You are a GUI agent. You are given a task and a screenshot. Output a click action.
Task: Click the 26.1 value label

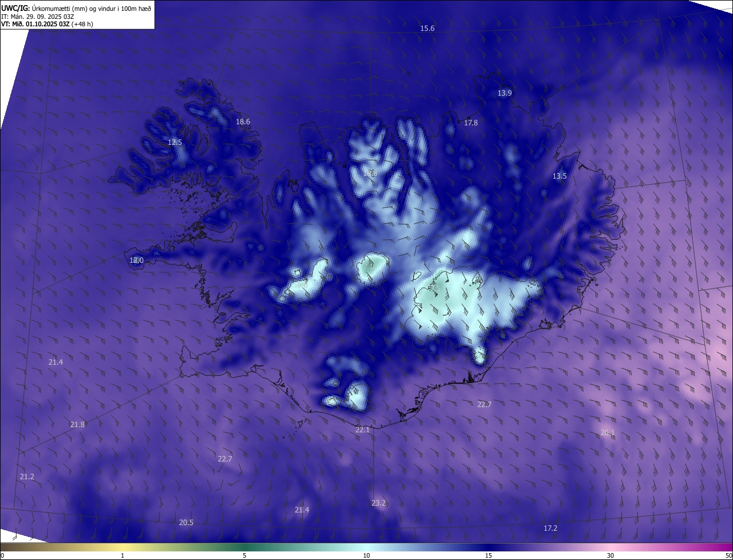tap(607, 432)
